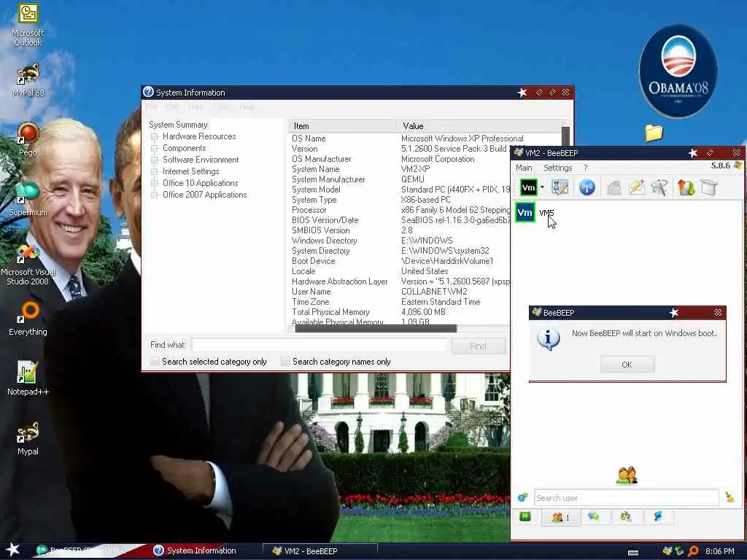Image resolution: width=747 pixels, height=560 pixels.
Task: Select the Microsoft Visual Studio 2008 desktop icon
Action: [x=28, y=264]
